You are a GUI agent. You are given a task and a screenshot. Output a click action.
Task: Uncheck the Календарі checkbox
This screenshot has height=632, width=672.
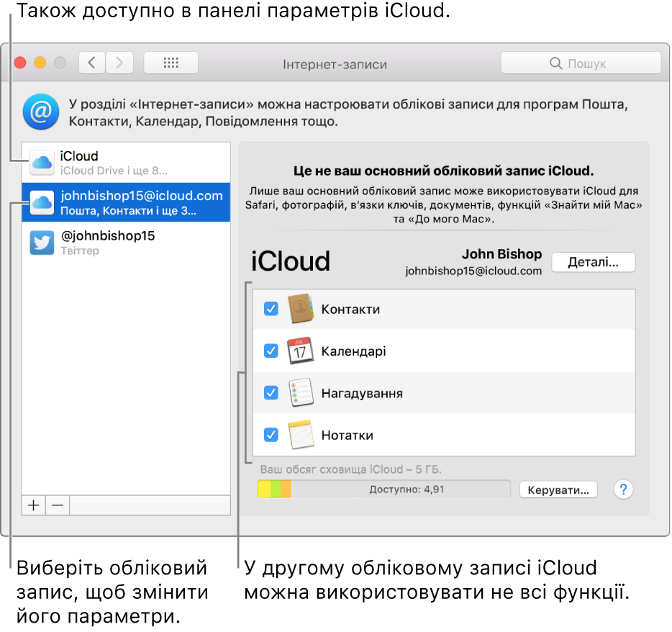pos(271,351)
